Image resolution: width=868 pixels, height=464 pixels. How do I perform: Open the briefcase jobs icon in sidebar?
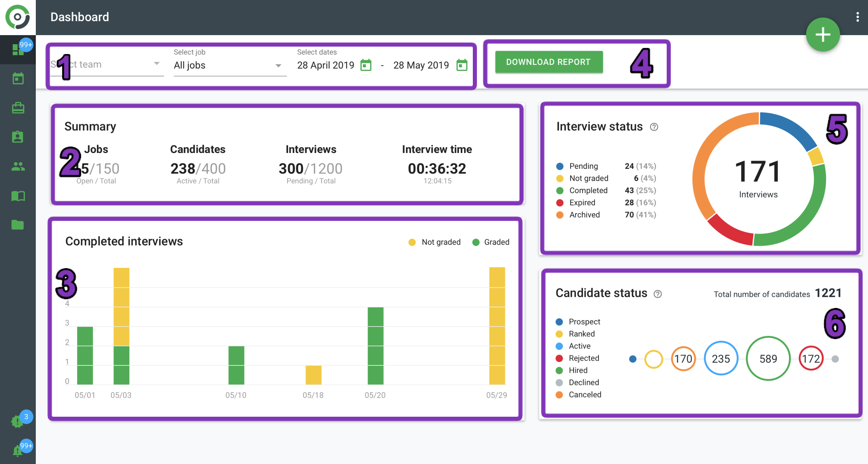click(x=18, y=108)
